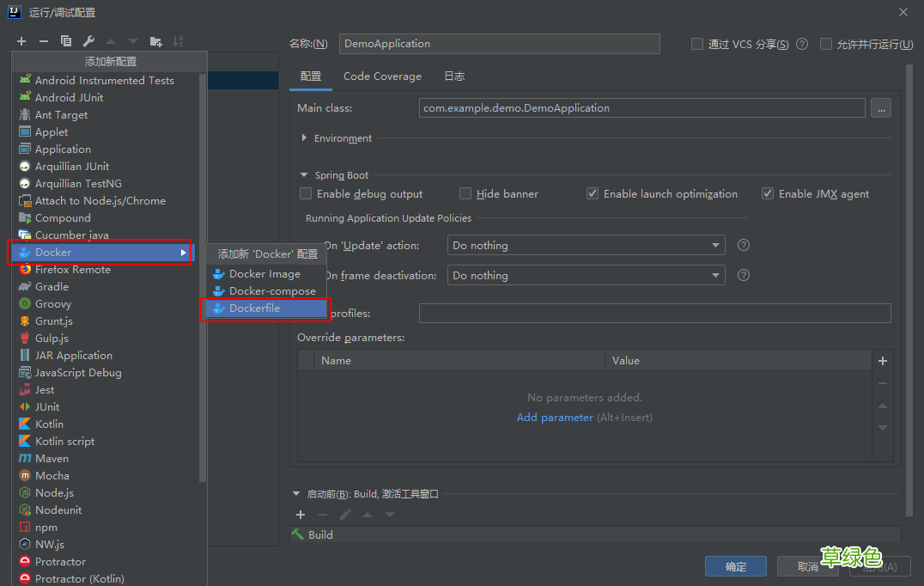Click the wrench edit templates icon
The width and height of the screenshot is (924, 586).
click(x=88, y=41)
